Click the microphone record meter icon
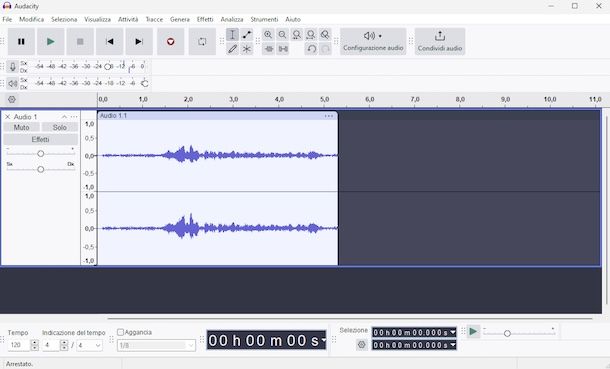The width and height of the screenshot is (610, 369). pyautogui.click(x=12, y=67)
